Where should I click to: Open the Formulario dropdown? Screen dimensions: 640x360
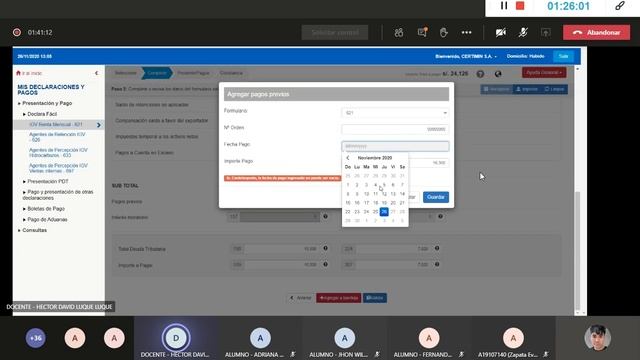395,113
